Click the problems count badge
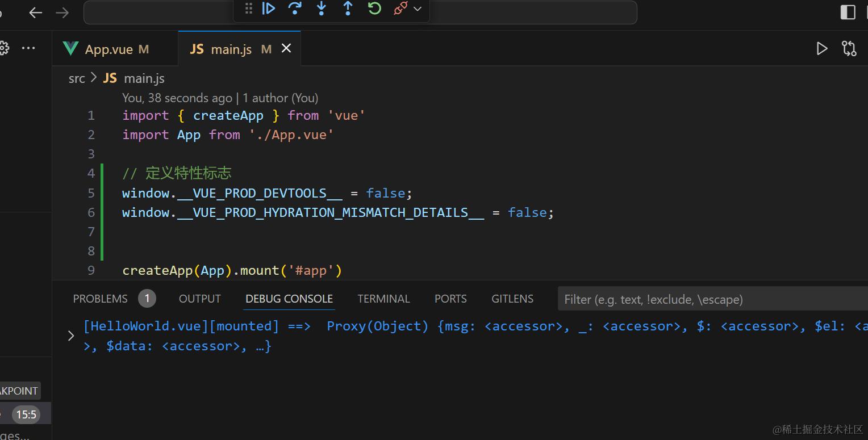Viewport: 868px width, 440px height. point(147,299)
